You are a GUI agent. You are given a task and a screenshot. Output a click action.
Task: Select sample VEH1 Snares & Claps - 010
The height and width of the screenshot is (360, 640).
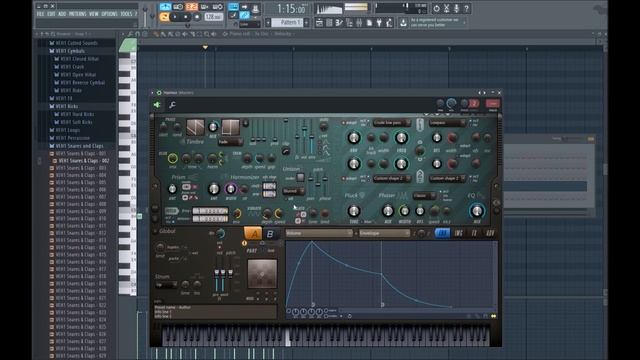(x=81, y=218)
